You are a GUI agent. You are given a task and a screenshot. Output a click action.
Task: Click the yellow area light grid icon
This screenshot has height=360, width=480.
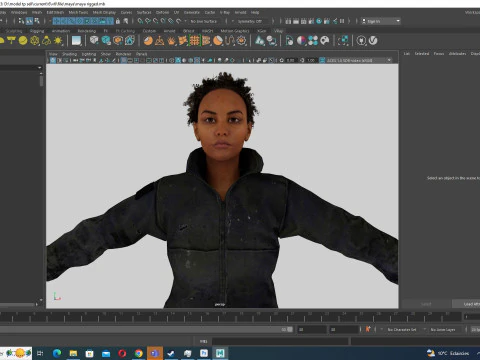[x=35, y=41]
